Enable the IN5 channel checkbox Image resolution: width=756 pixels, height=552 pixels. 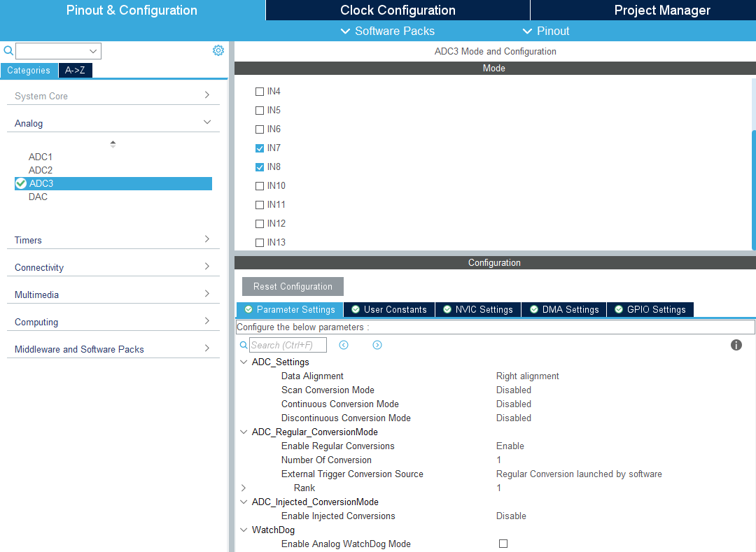coord(260,111)
